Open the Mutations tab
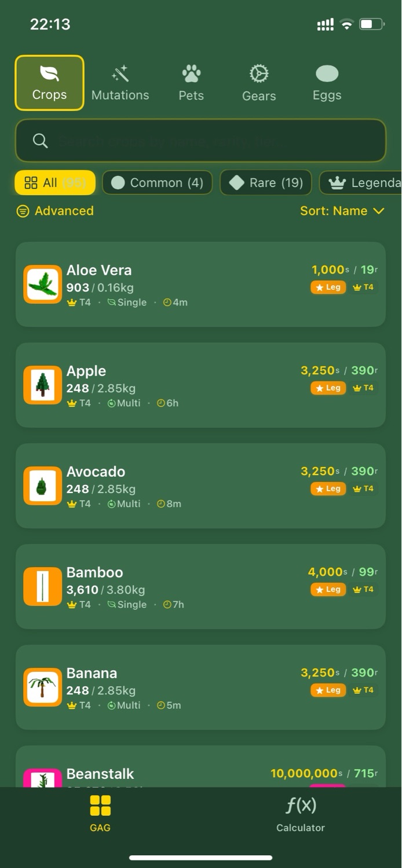 pyautogui.click(x=120, y=83)
